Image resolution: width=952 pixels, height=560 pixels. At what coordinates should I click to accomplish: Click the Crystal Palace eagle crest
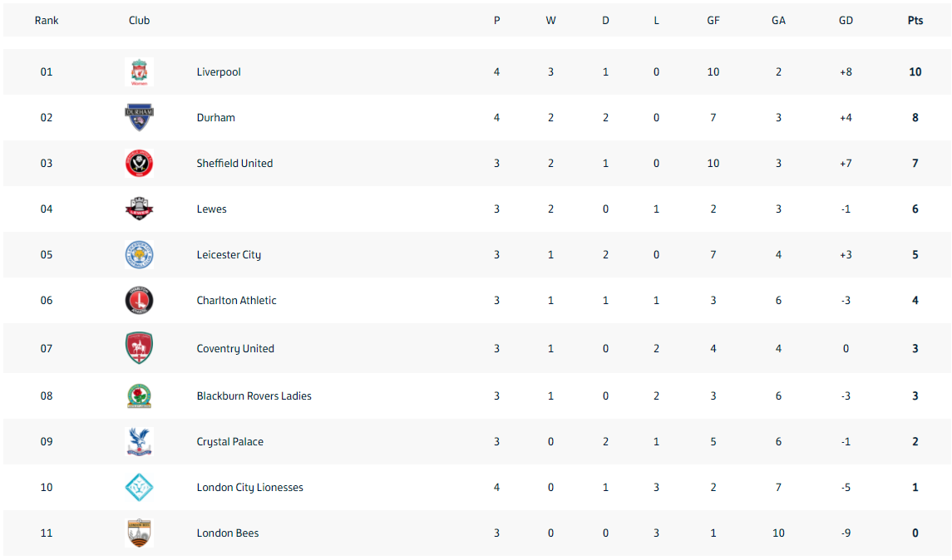click(x=139, y=442)
